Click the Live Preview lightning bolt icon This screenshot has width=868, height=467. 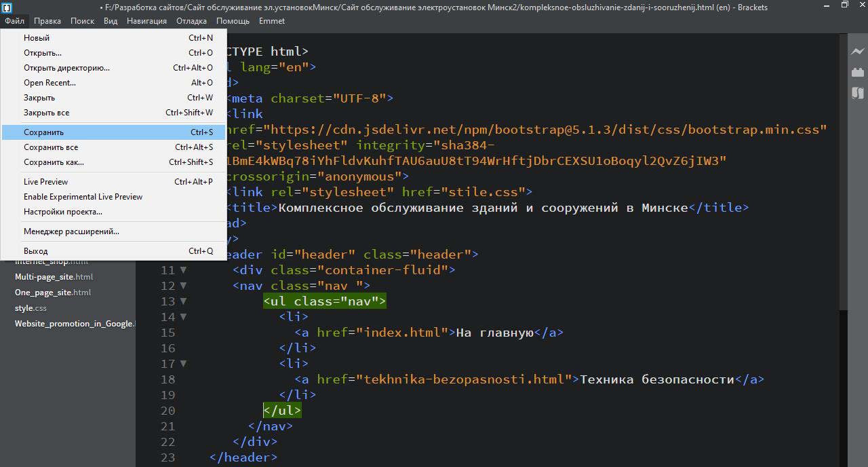click(x=857, y=52)
